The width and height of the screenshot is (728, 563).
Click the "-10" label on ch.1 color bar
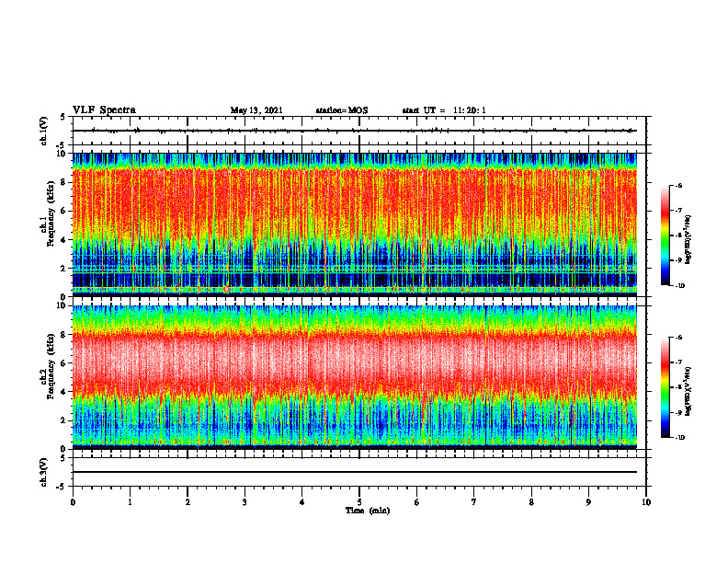(x=679, y=286)
